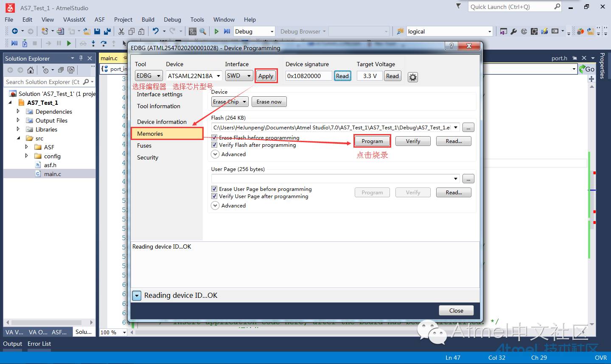Viewport: 611px width, 364px height.
Task: Browse for Flash file with ellipsis button
Action: tap(468, 127)
